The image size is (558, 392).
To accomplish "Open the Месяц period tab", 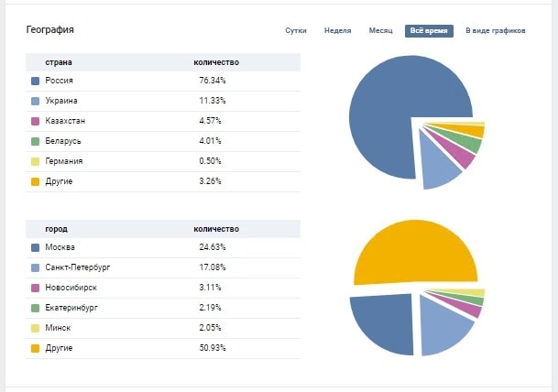I will (x=381, y=30).
